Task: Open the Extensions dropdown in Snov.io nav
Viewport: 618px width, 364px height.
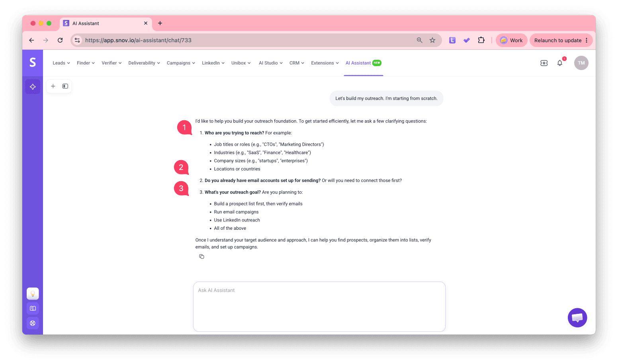Action: click(325, 63)
